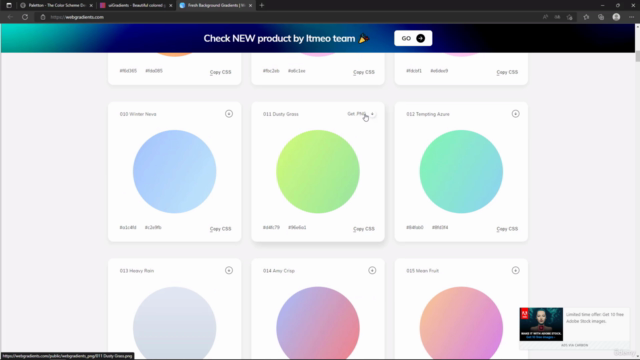The image size is (640, 360).
Task: Copy the #d4fc79 hex color code
Action: pyautogui.click(x=271, y=227)
